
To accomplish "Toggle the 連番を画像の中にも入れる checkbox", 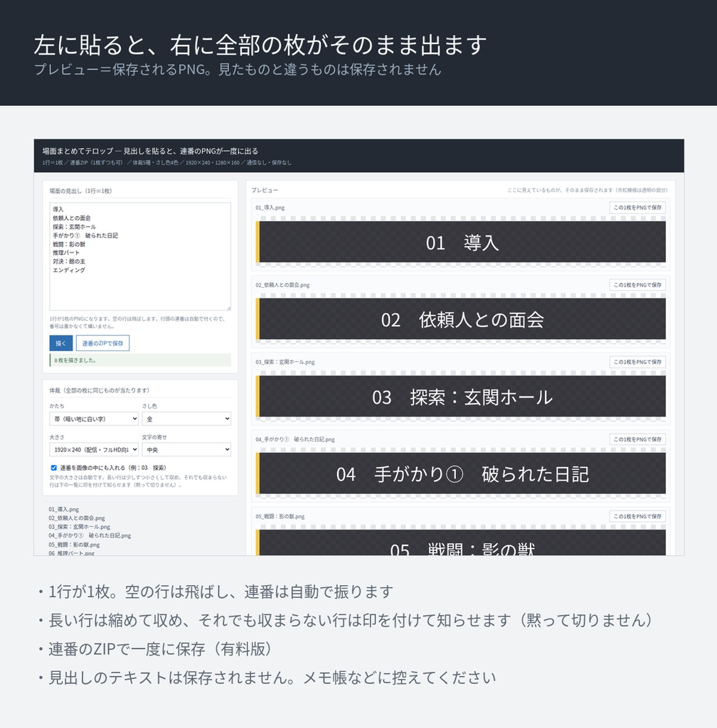I will (x=54, y=468).
